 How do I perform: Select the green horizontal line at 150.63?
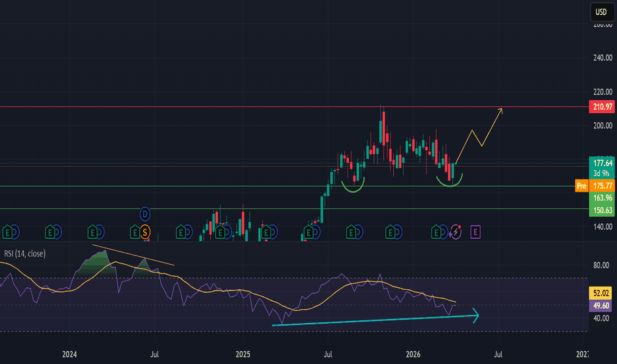[x=295, y=209]
